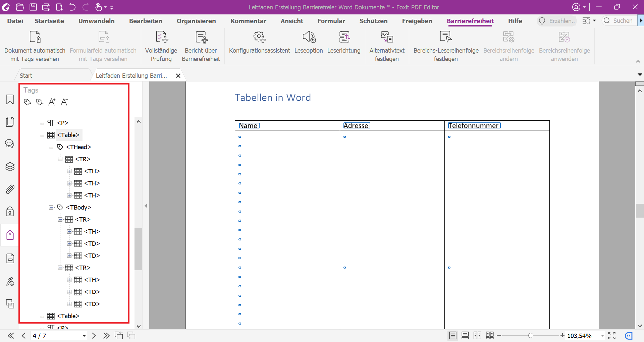Click the zoom slider handle
644x342 pixels.
click(531, 336)
